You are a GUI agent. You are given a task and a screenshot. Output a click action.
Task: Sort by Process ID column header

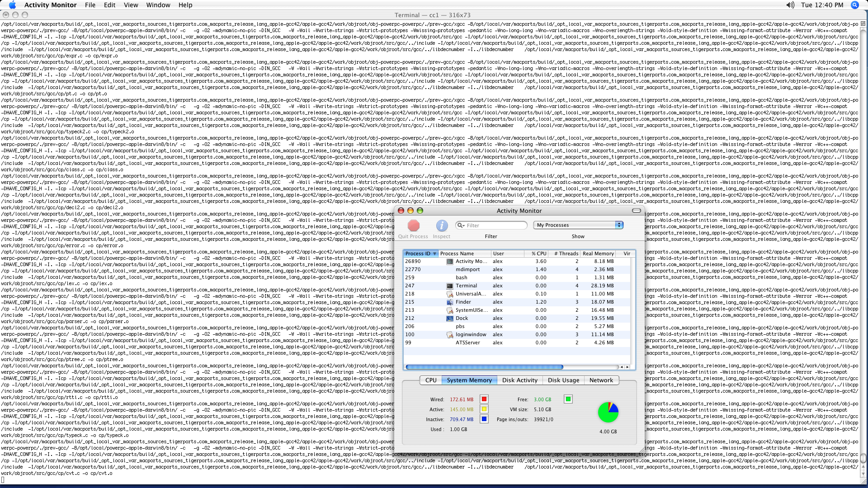point(421,253)
